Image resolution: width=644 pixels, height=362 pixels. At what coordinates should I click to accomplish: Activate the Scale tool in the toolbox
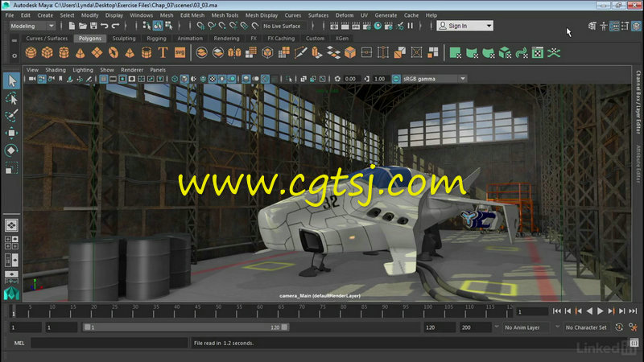[x=11, y=168]
